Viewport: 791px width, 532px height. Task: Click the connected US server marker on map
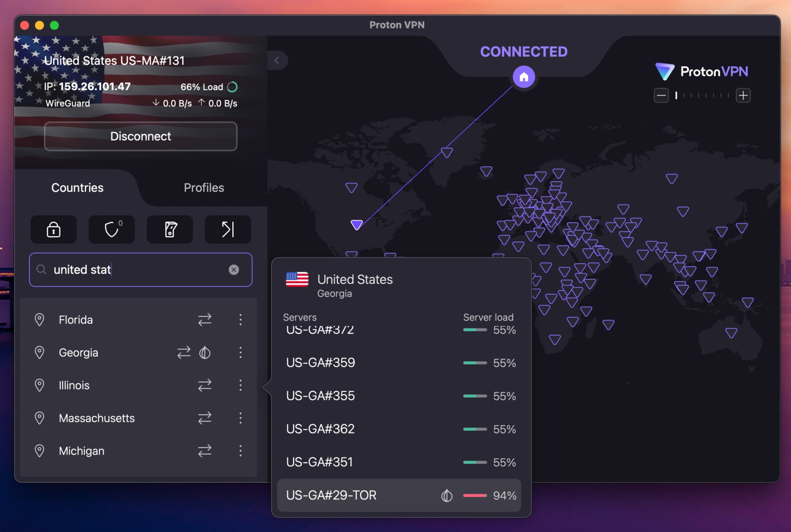[x=357, y=225]
